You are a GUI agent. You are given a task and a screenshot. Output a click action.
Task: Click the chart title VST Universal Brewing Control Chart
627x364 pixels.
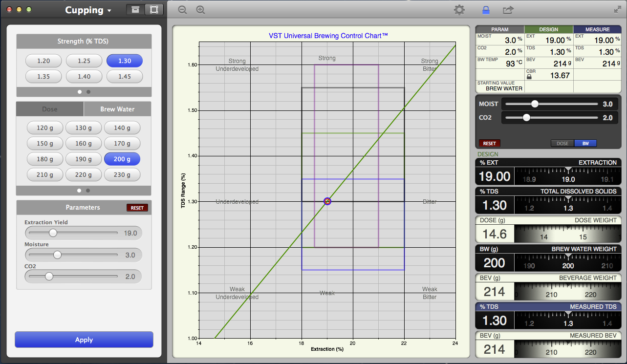(x=328, y=36)
